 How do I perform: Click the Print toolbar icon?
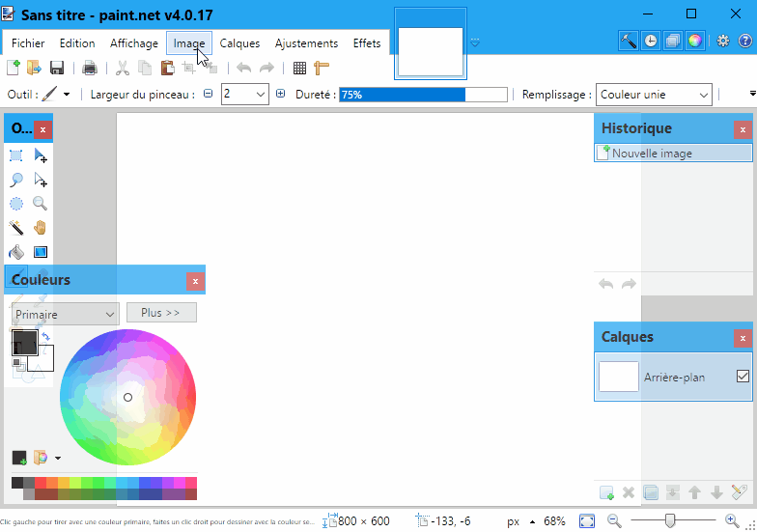click(x=89, y=68)
